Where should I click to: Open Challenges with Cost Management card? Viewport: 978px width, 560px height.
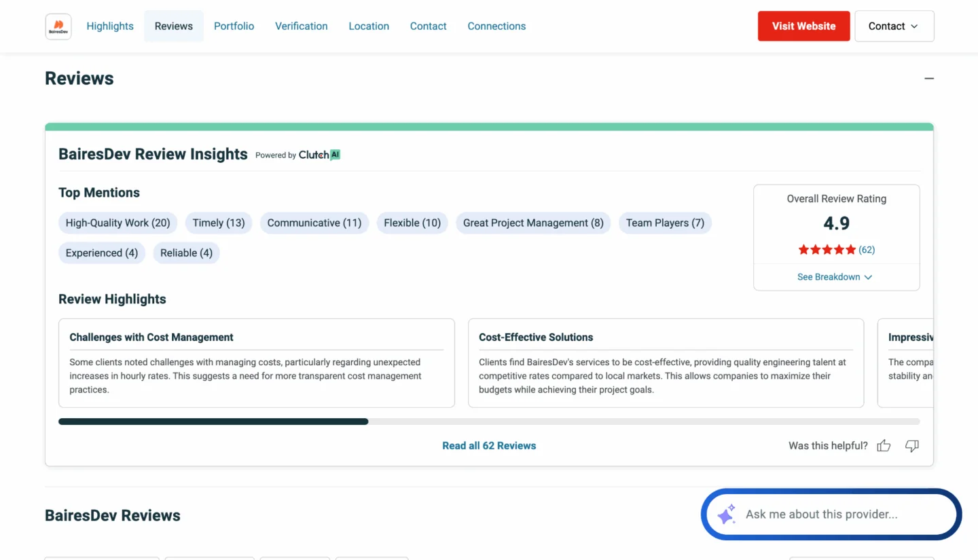257,363
